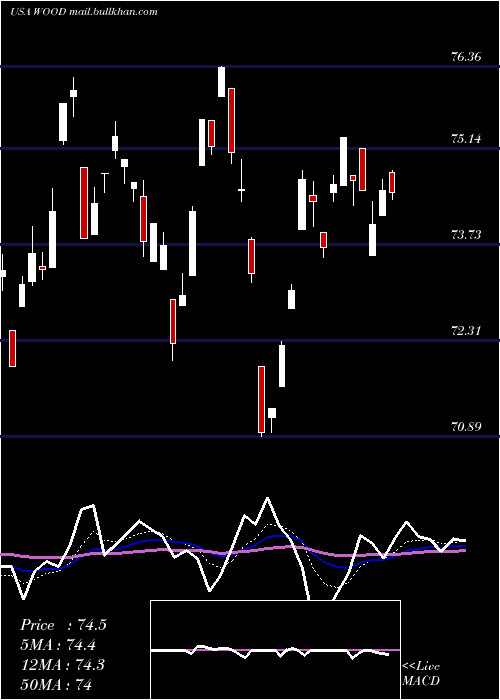Click the 73.73 price level label
Viewport: 500px width, 700px height.
[x=466, y=235]
